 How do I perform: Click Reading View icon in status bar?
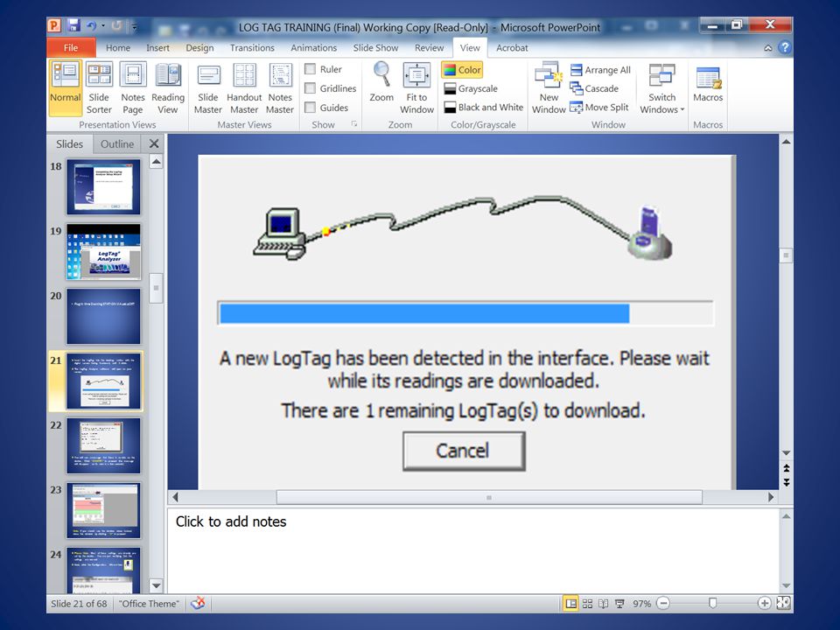tap(603, 603)
